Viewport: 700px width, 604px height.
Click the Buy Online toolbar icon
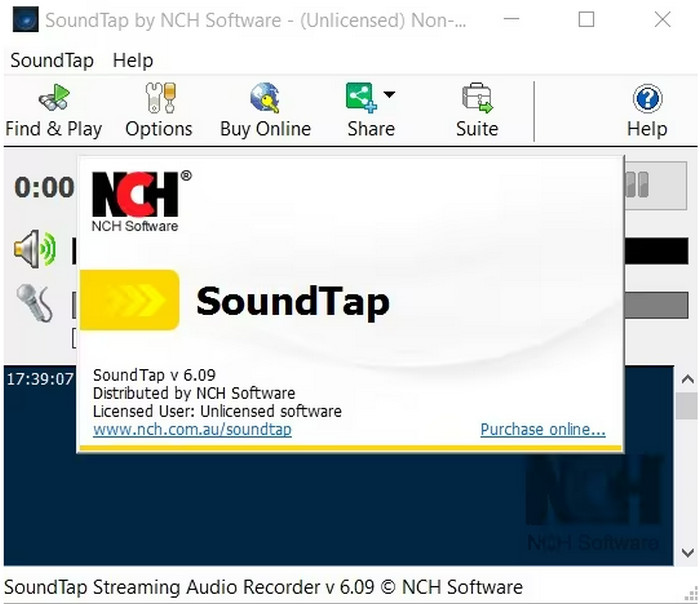tap(266, 111)
